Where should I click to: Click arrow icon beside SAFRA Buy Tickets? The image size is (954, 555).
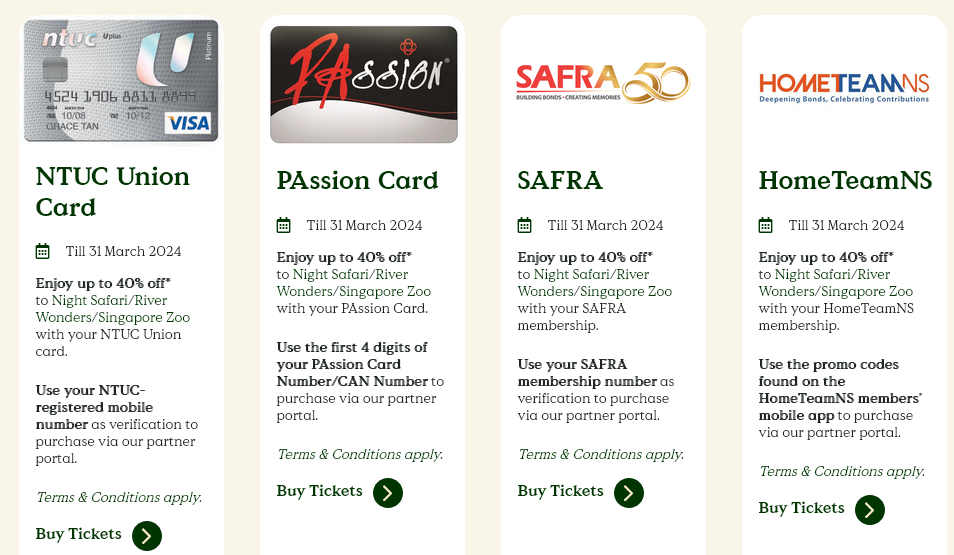coord(629,492)
